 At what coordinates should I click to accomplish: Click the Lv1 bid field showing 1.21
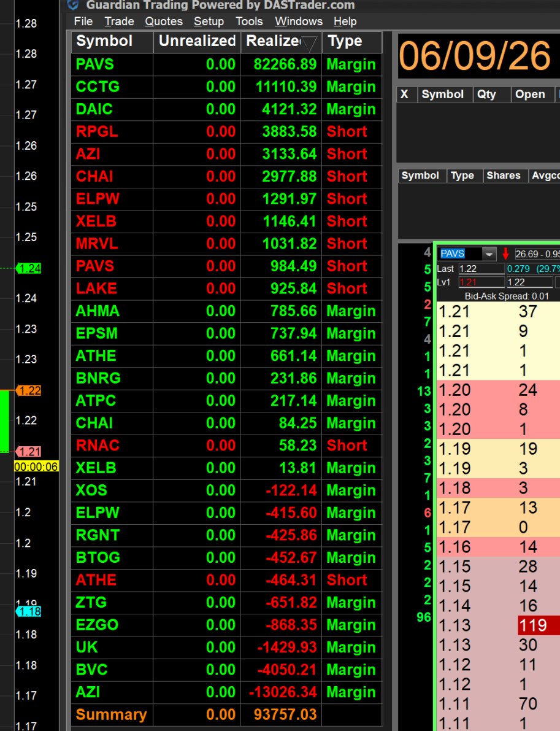(x=481, y=282)
